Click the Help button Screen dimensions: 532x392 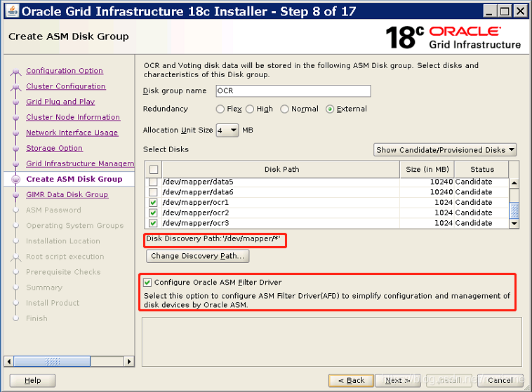coord(32,381)
